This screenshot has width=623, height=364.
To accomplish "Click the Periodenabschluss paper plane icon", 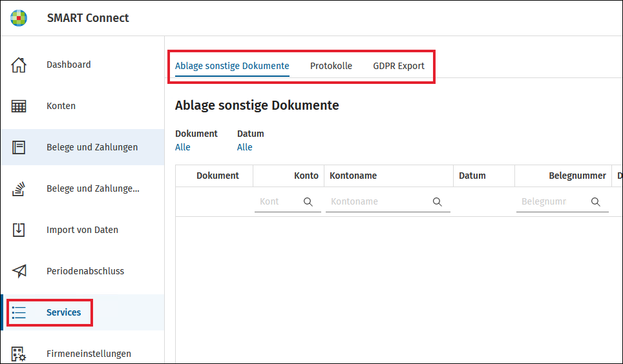I will [19, 271].
